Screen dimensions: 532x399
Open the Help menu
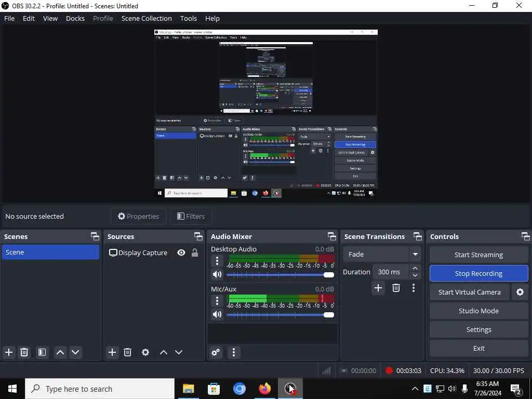point(212,18)
